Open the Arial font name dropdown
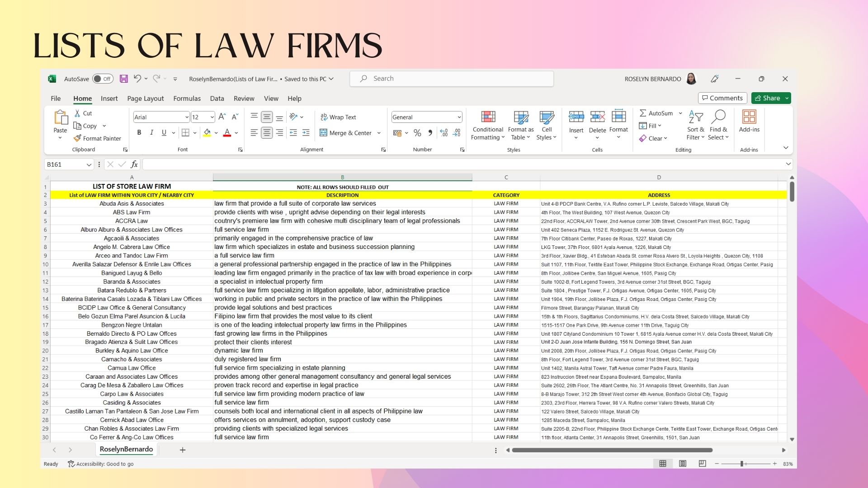868x488 pixels. (x=187, y=117)
